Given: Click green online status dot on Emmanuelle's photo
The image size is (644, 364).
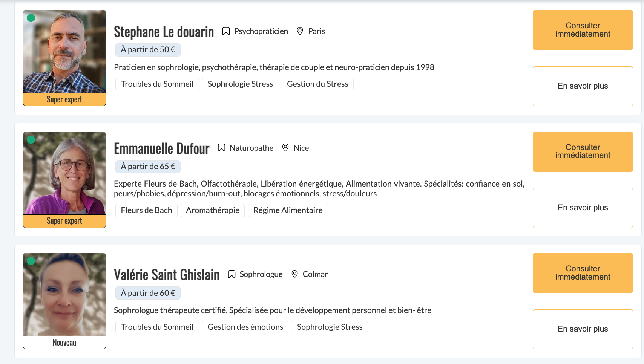Looking at the screenshot, I should (x=31, y=139).
